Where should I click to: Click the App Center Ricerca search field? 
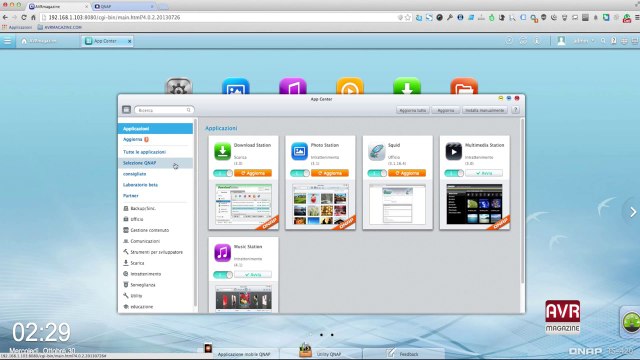[164, 110]
